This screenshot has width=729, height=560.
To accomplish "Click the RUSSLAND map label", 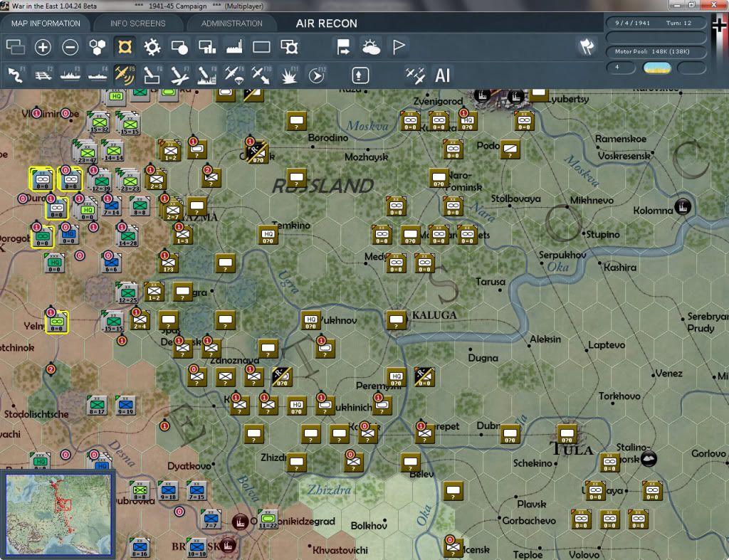I will [x=322, y=186].
